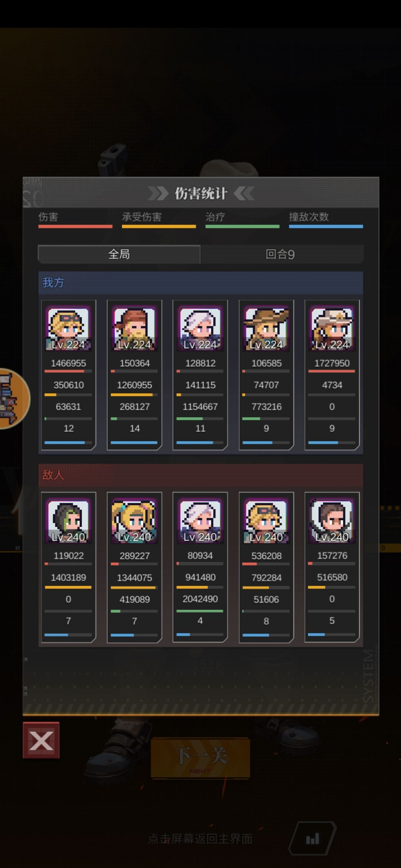Select ally goggles hero with 1466955 damage
Screen dimensions: 401x868
68,329
